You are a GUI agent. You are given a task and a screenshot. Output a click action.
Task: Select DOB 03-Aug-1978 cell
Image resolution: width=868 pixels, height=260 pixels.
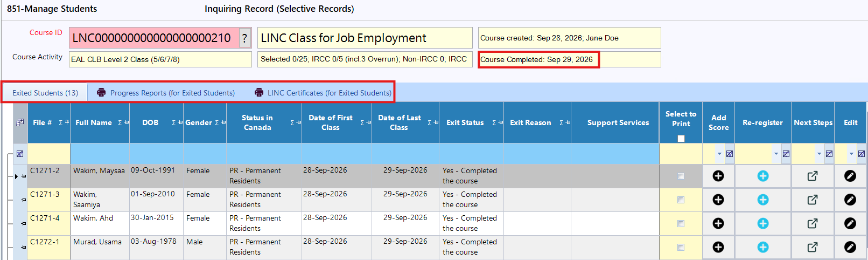(156, 247)
